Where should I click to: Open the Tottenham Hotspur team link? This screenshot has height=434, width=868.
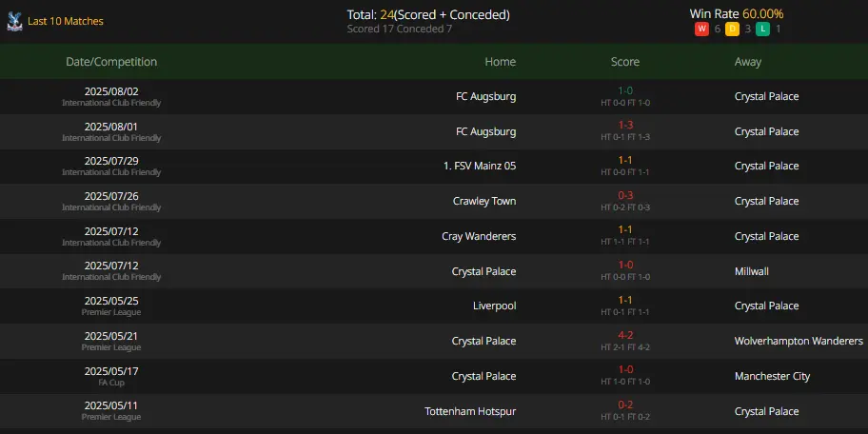pos(470,411)
